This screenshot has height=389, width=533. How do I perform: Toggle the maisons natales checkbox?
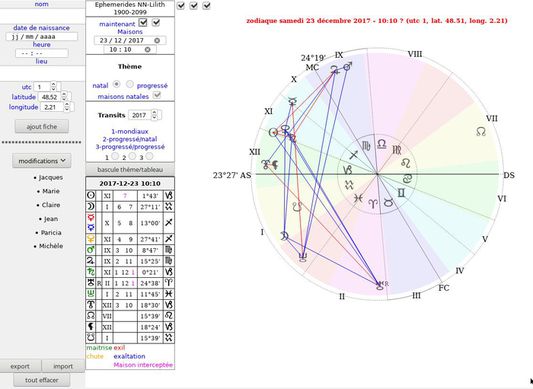coord(157,95)
